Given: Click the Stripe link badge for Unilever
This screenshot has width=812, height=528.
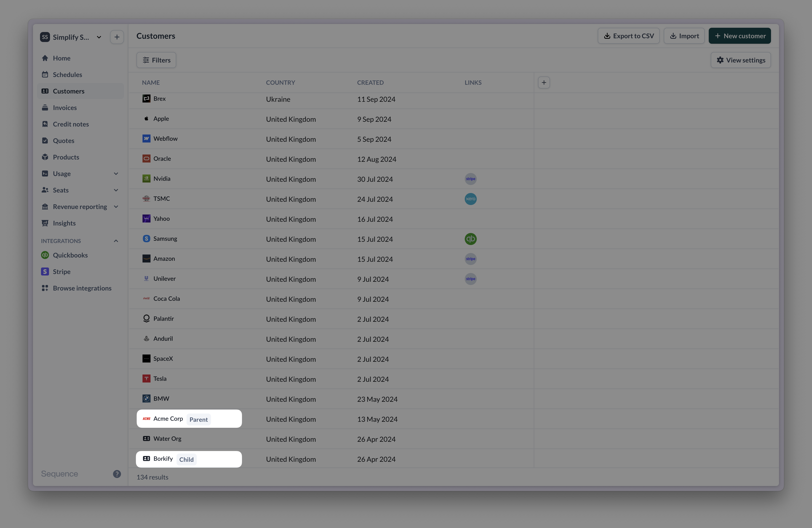Looking at the screenshot, I should 470,279.
